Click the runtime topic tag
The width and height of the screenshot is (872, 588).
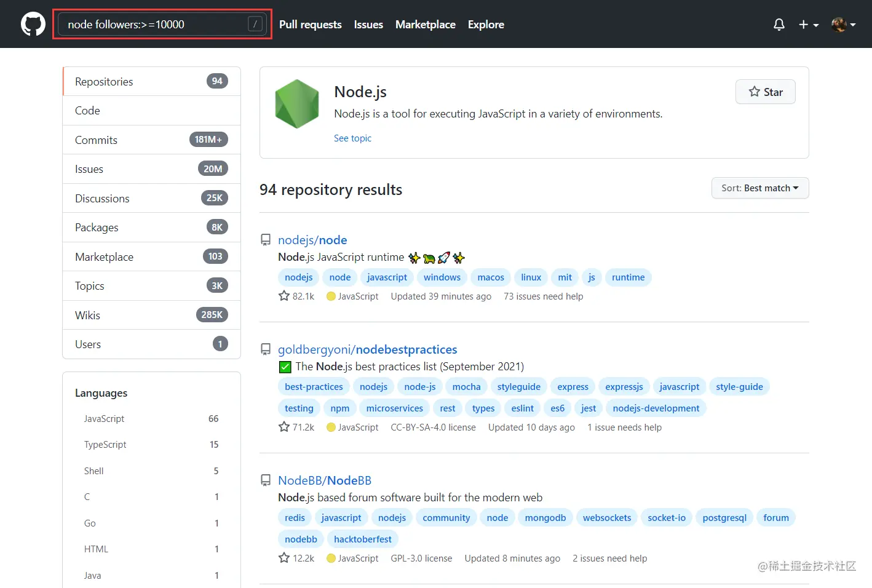tap(628, 277)
